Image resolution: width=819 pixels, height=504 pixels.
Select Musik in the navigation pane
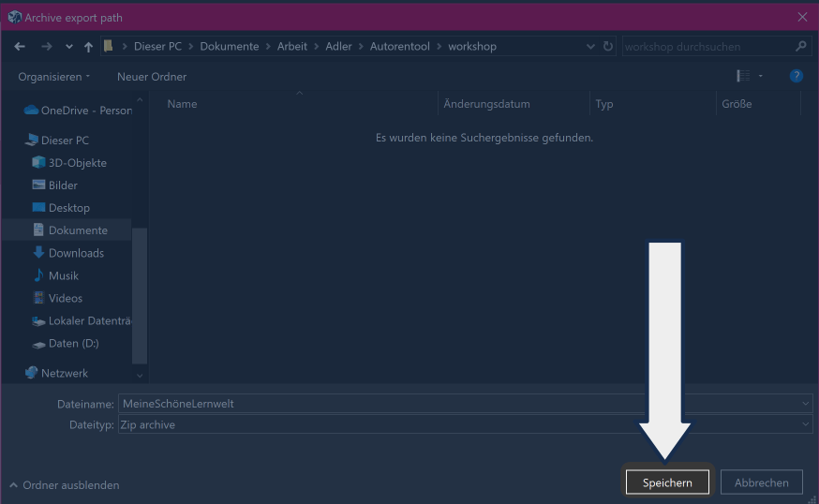pyautogui.click(x=64, y=275)
